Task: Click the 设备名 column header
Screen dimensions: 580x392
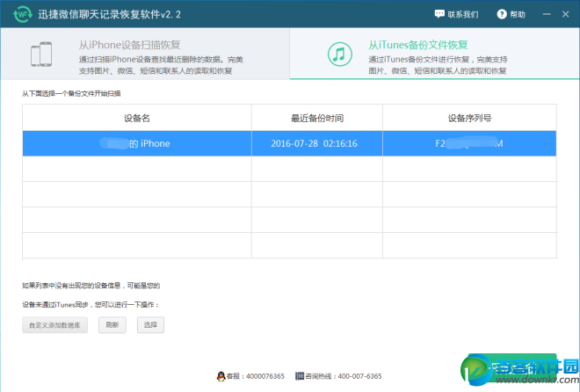Action: click(x=137, y=118)
